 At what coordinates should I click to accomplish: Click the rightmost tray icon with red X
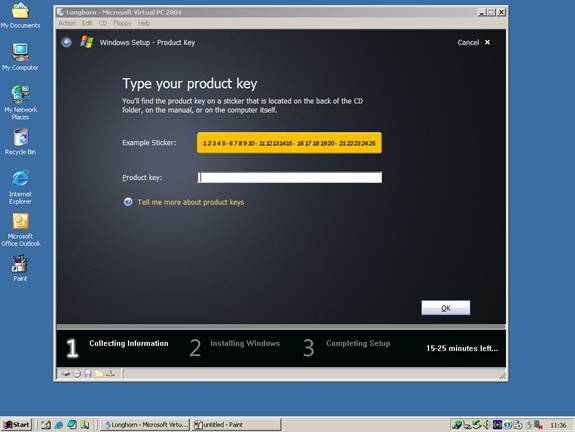point(538,425)
